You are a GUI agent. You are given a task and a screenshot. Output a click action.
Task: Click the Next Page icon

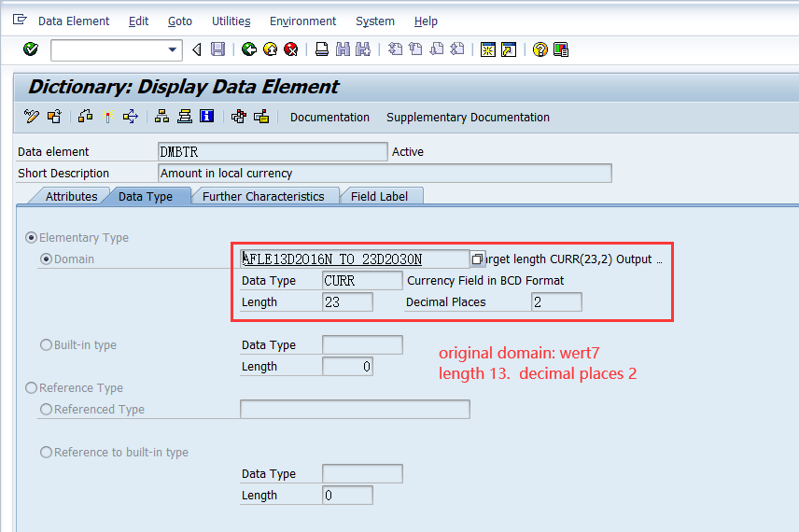point(437,49)
